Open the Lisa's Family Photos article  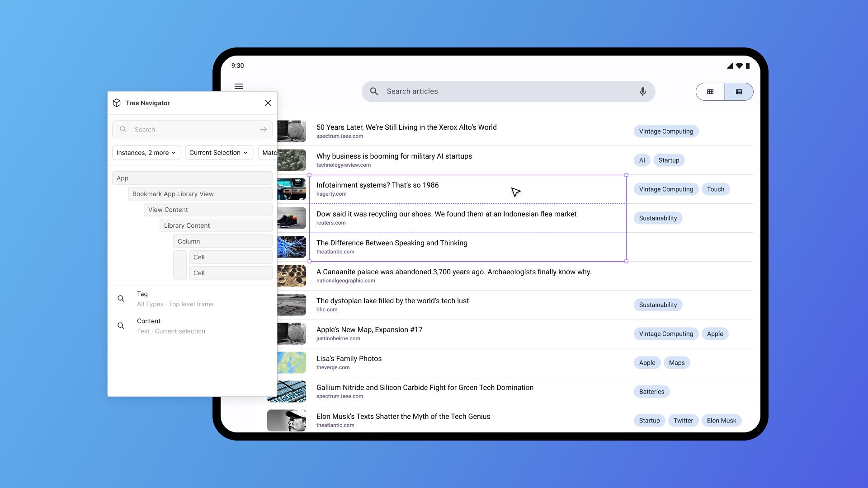point(349,359)
